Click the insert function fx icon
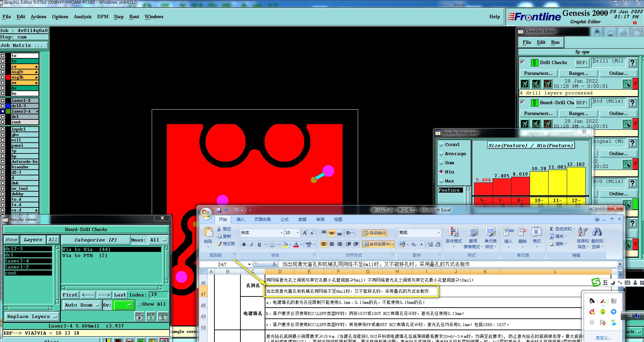This screenshot has width=644, height=342. pyautogui.click(x=274, y=264)
